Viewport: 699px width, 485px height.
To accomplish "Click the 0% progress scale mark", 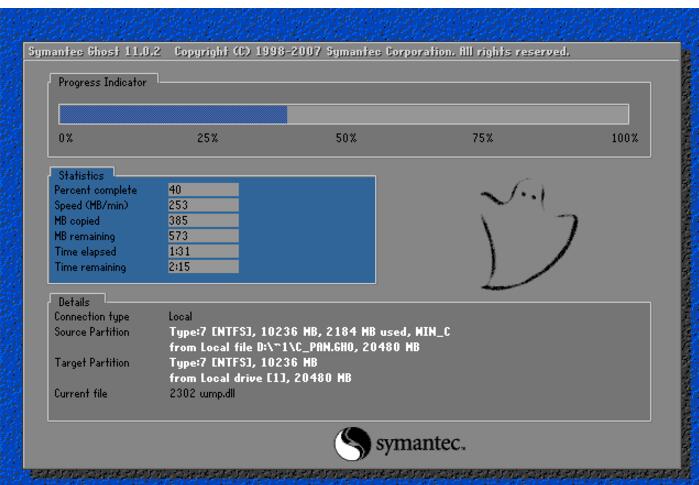I will tap(66, 138).
